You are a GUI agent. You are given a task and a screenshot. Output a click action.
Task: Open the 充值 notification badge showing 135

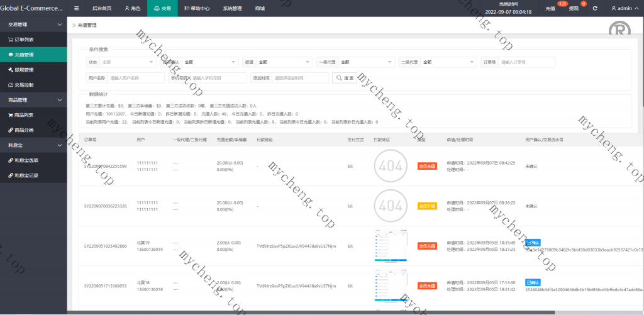551,9
